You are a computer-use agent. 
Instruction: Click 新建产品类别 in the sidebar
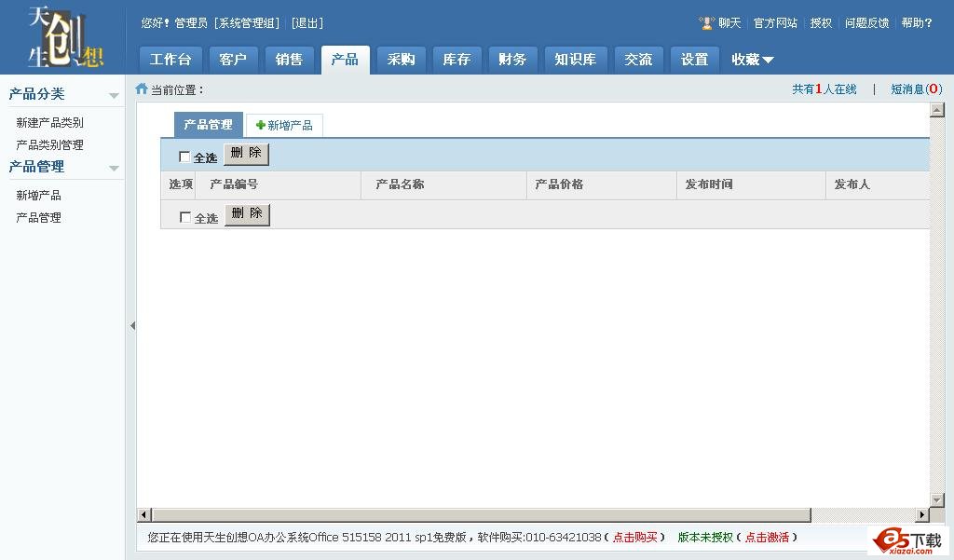pyautogui.click(x=50, y=122)
